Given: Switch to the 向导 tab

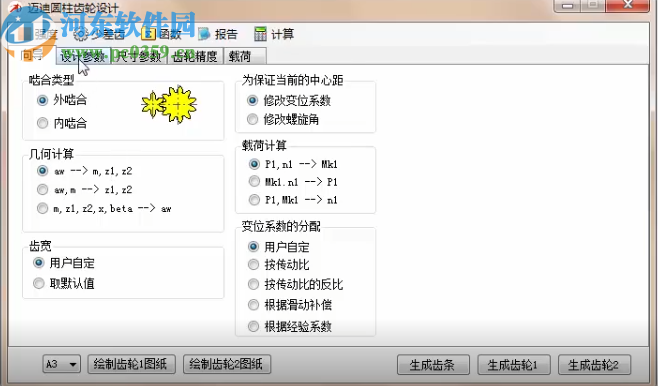Looking at the screenshot, I should click(x=32, y=55).
